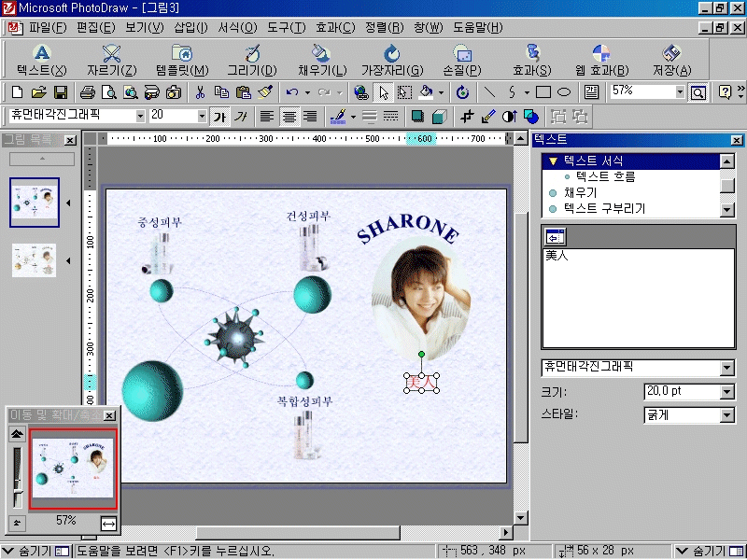This screenshot has width=747, height=560.
Task: Select the second picture thumbnail in the list
Action: pos(34,260)
